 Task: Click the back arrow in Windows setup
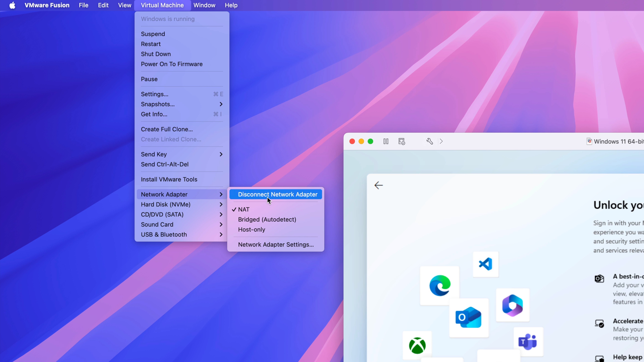click(x=378, y=185)
